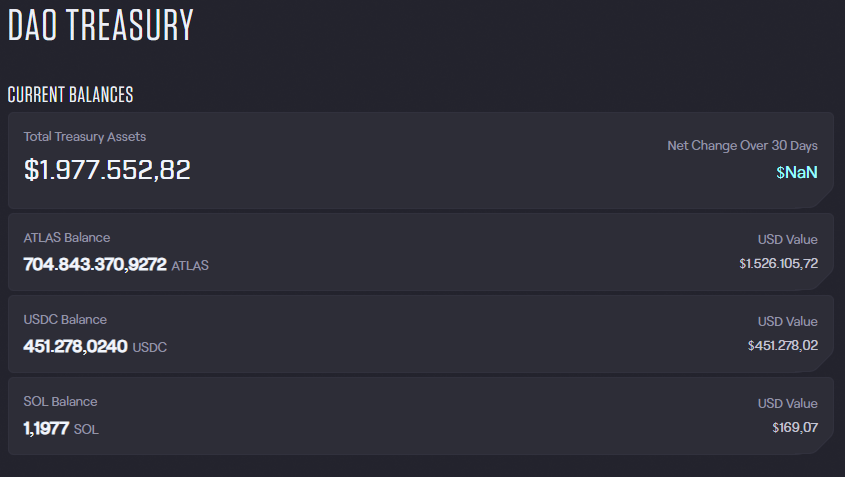Select the CURRENT BALANCES section heading
The image size is (845, 477).
(x=70, y=95)
